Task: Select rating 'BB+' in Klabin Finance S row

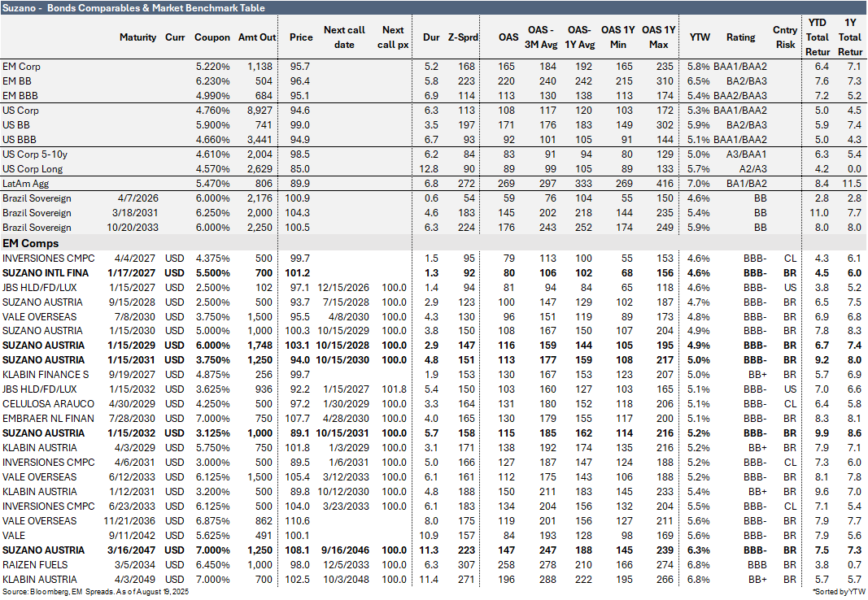Action: point(757,374)
